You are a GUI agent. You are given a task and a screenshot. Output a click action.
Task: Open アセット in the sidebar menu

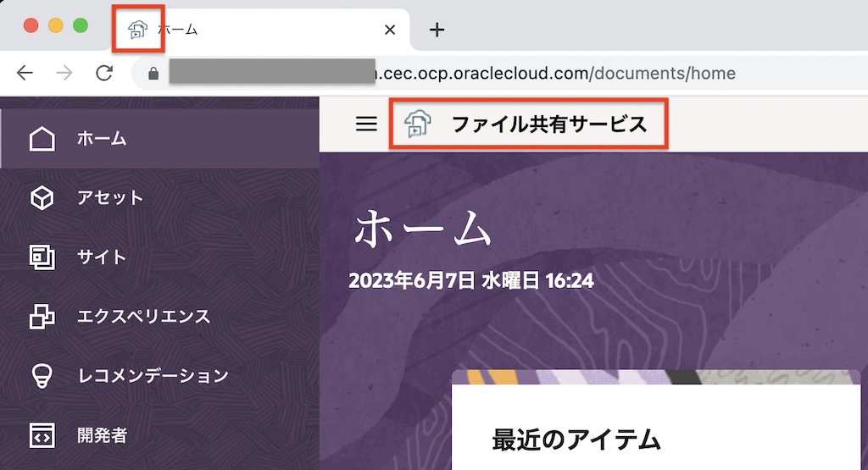(160, 197)
